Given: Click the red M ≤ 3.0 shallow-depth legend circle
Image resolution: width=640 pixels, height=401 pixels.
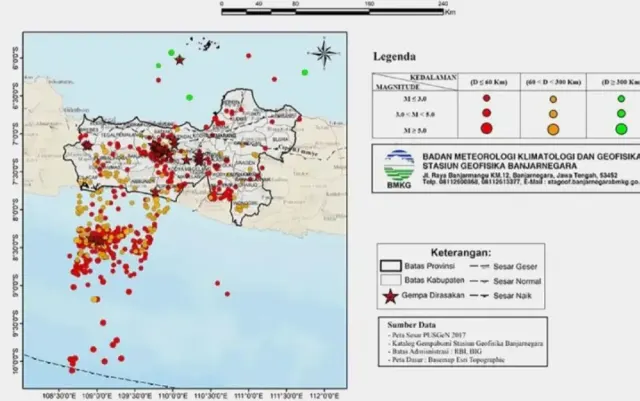Looking at the screenshot, I should point(487,98).
